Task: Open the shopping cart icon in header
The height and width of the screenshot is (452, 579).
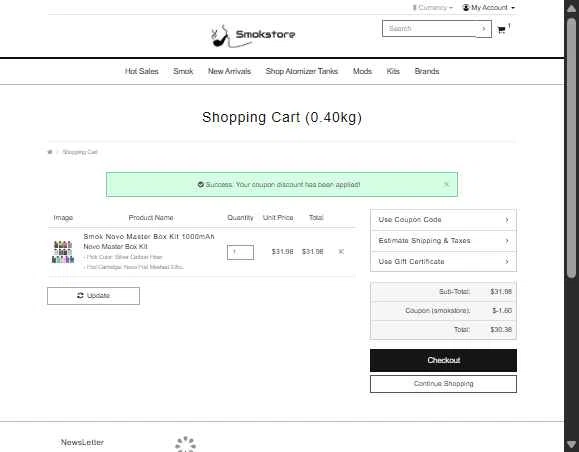Action: coord(501,30)
